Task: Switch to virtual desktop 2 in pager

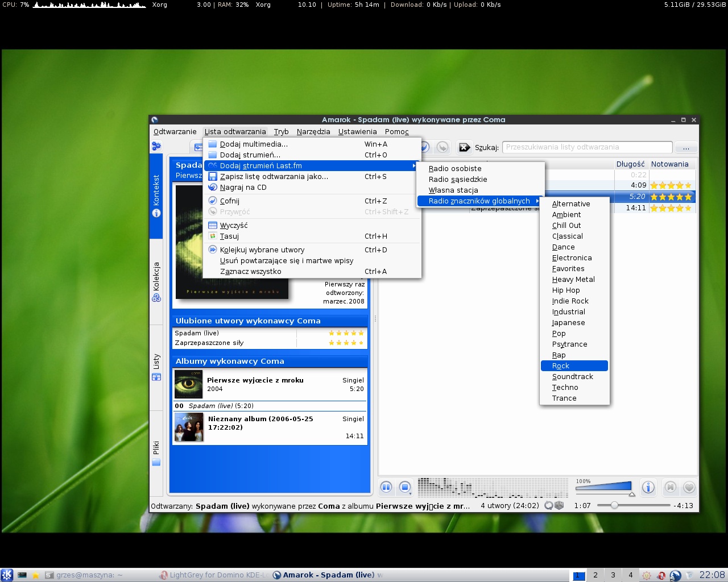Action: pos(595,575)
